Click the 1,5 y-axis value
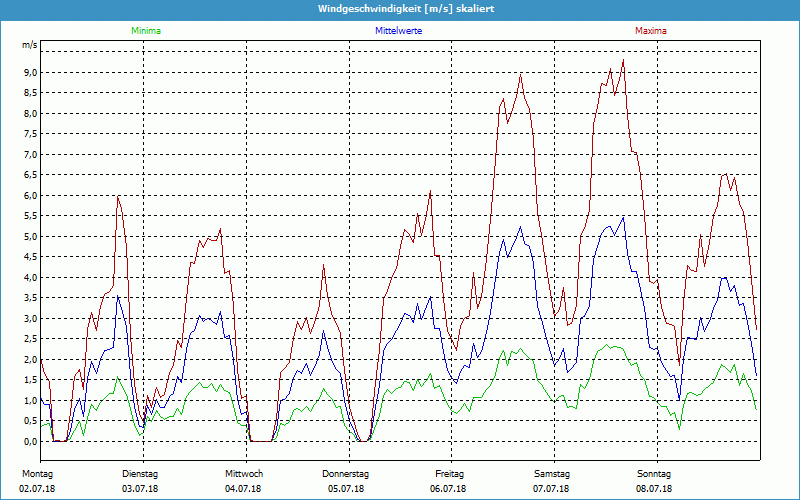 [x=31, y=380]
